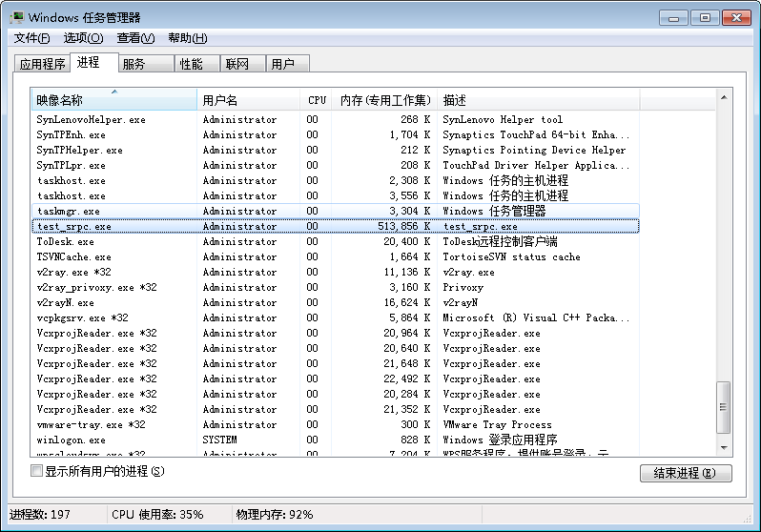
Task: Click the ToDesk远程控制客户端 description
Action: (x=500, y=241)
